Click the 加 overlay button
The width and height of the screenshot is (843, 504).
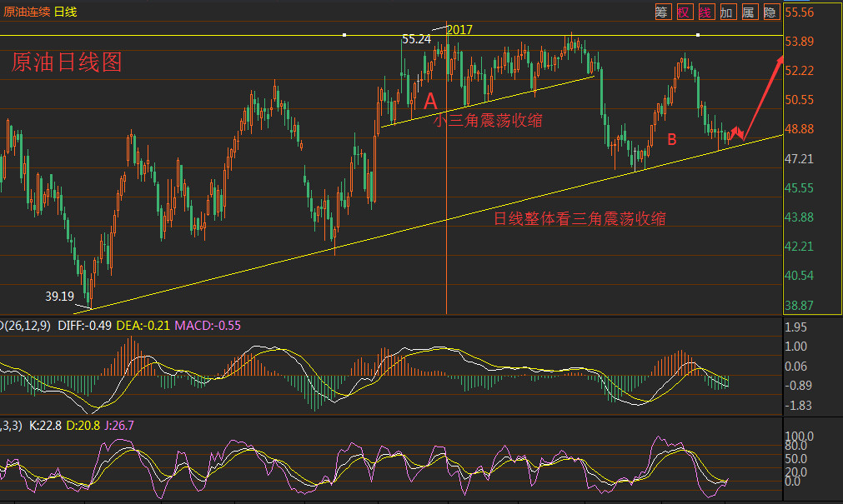pyautogui.click(x=727, y=12)
